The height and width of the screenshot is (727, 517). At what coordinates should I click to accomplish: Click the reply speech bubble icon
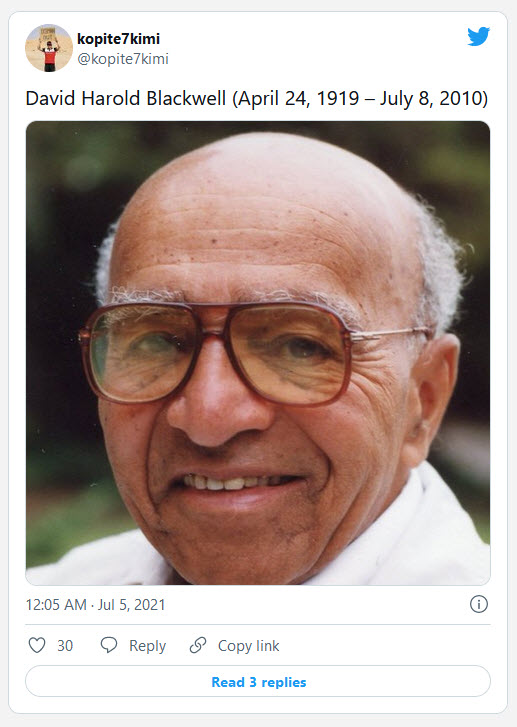(x=109, y=645)
